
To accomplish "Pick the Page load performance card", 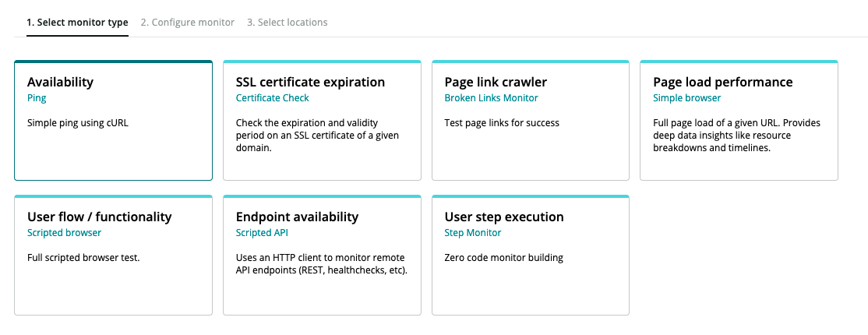I will tap(739, 120).
